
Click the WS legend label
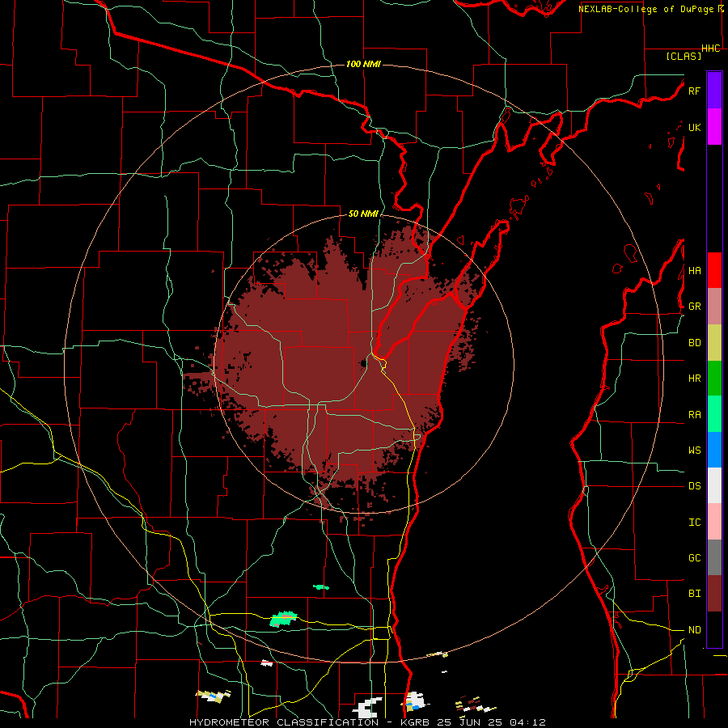[694, 451]
